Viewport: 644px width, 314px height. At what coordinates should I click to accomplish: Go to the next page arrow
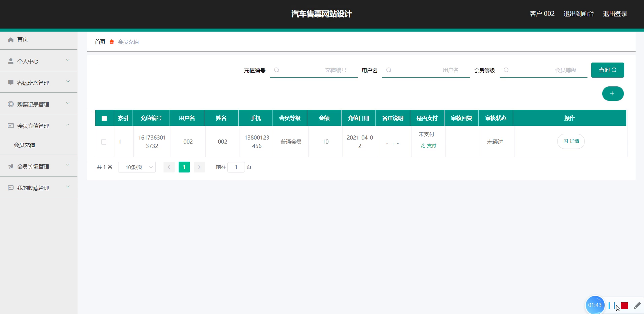point(199,167)
